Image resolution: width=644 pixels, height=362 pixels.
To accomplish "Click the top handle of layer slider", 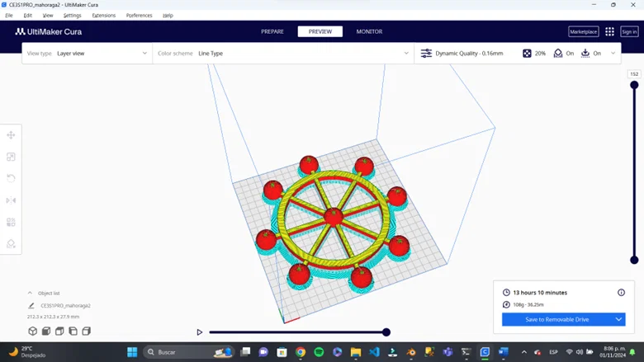I will 634,85.
